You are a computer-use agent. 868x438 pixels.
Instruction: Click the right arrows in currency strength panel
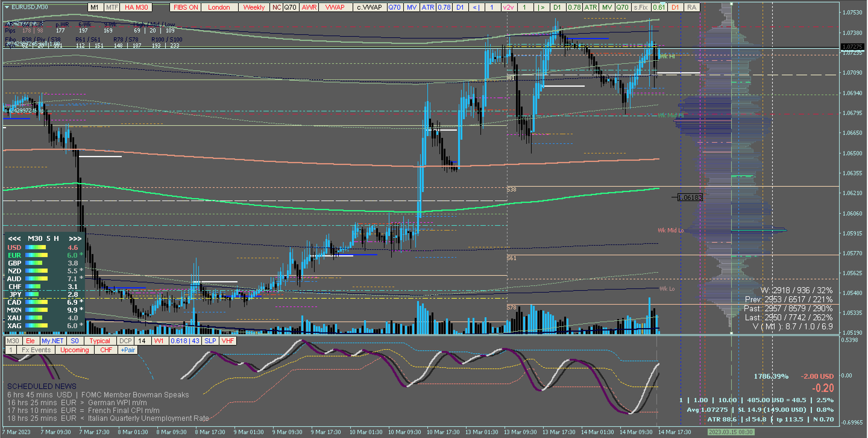pyautogui.click(x=75, y=238)
